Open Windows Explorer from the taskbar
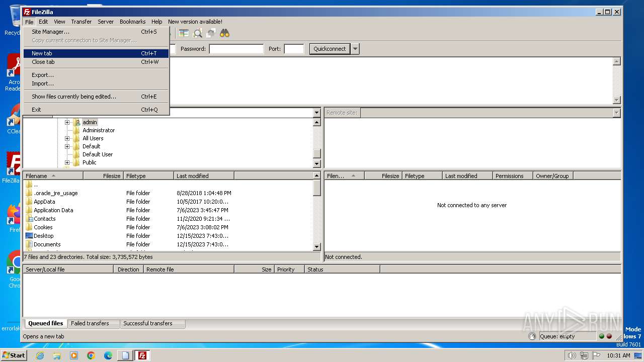Image resolution: width=644 pixels, height=362 pixels. pyautogui.click(x=57, y=355)
